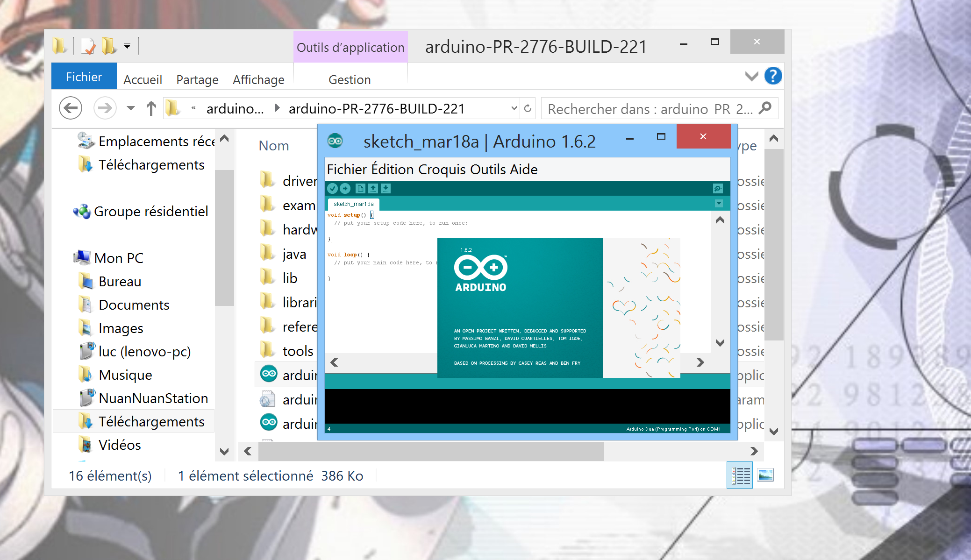Open Images in navigation pane

click(x=111, y=328)
